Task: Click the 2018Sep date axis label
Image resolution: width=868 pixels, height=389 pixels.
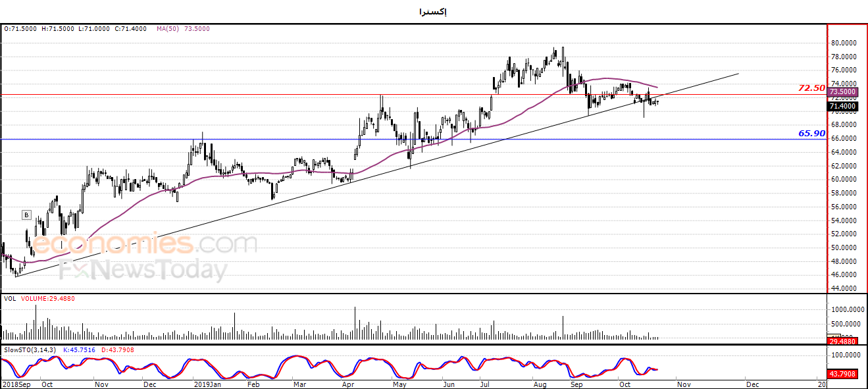Action: pyautogui.click(x=16, y=384)
